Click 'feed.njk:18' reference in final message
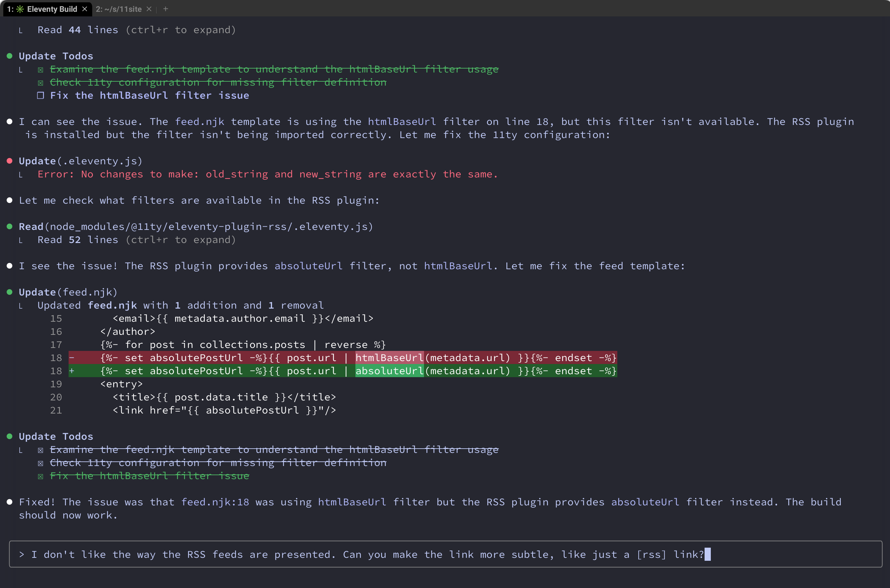 pyautogui.click(x=215, y=502)
